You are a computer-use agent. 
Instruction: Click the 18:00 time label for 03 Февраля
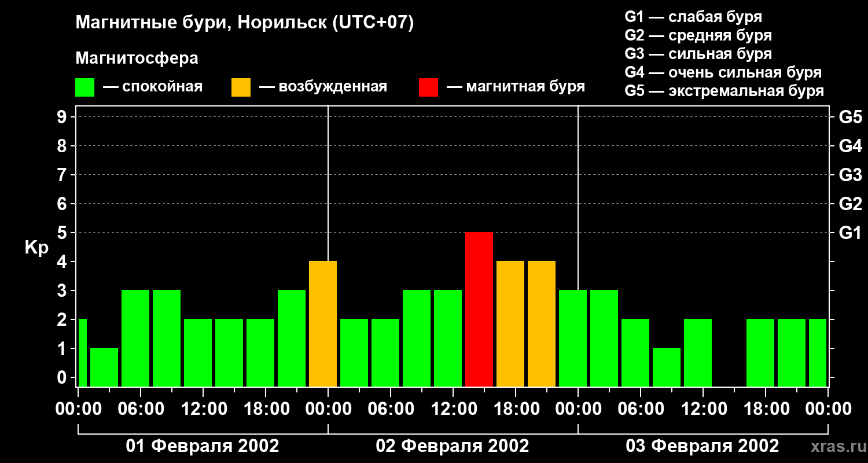pyautogui.click(x=766, y=409)
